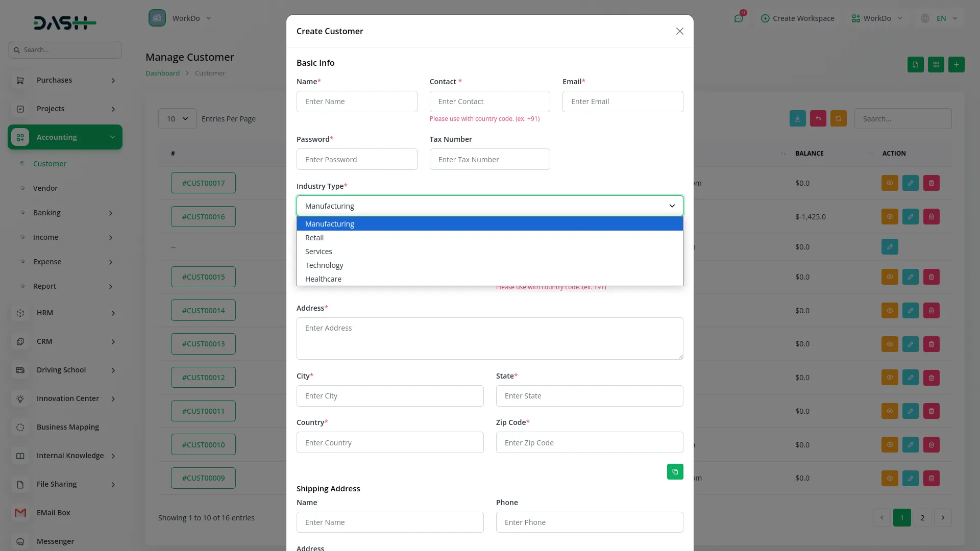This screenshot has width=980, height=551.
Task: Go to page 2 of customers
Action: pos(922,518)
